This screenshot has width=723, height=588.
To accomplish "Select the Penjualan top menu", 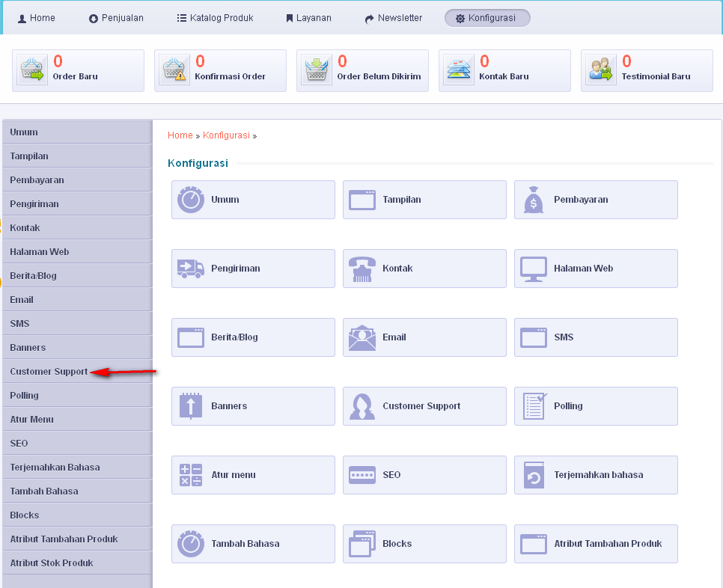I will pos(116,18).
